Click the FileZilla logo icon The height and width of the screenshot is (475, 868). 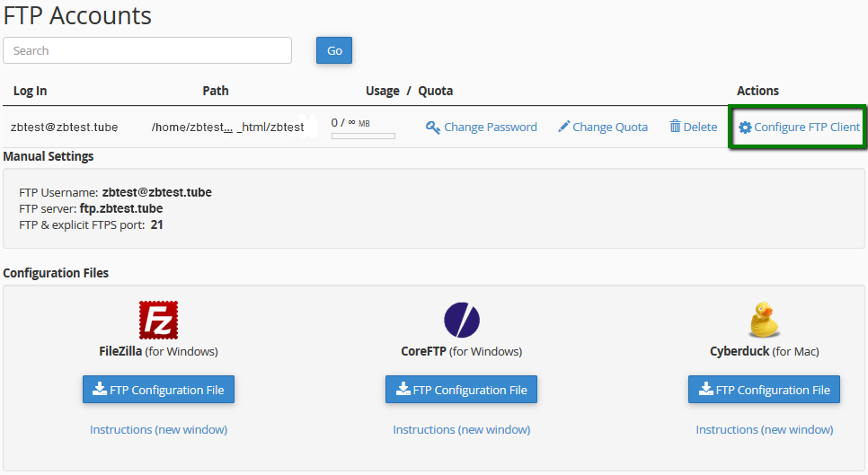click(158, 320)
